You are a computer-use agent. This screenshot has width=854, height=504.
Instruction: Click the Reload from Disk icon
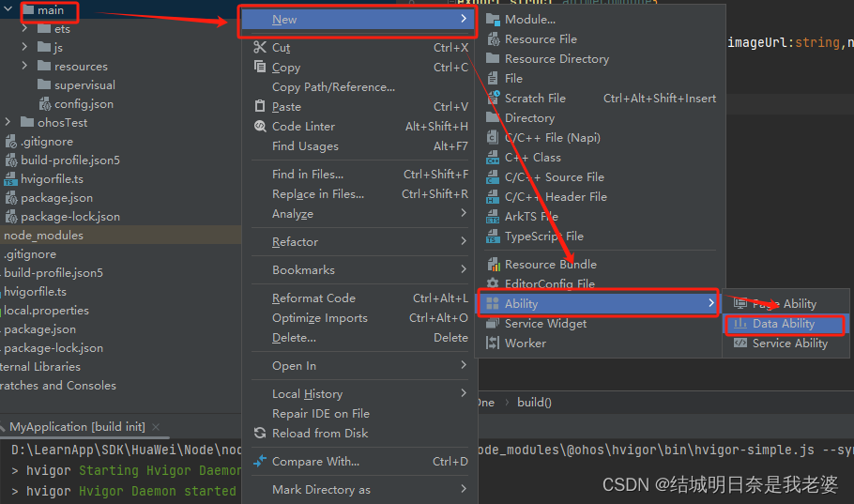(260, 433)
